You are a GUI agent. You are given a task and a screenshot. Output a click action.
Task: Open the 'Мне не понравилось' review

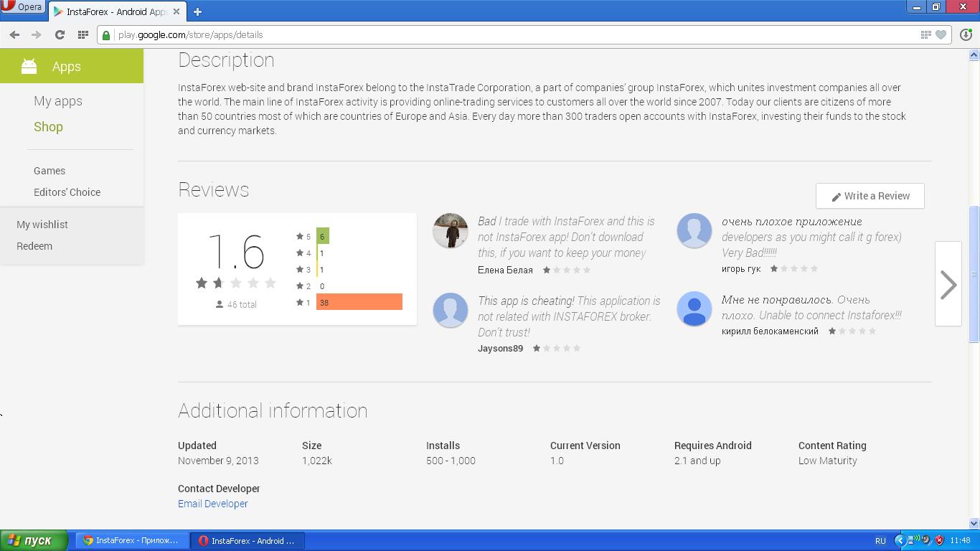(811, 307)
